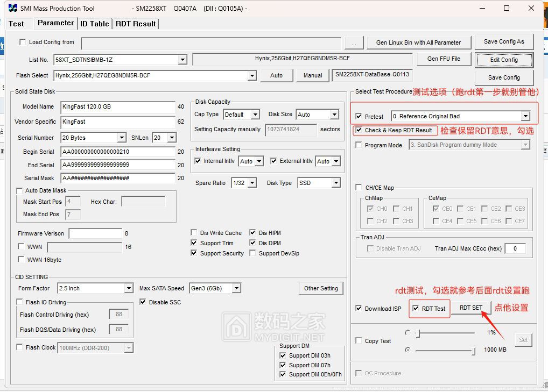The width and height of the screenshot is (548, 392).
Task: Uncheck Support DM 03h checkbox
Action: coord(283,355)
